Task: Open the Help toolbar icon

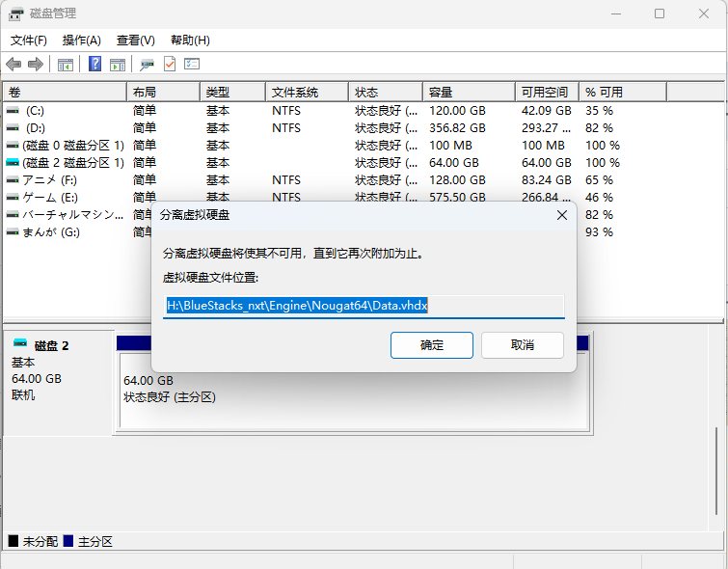Action: pyautogui.click(x=94, y=64)
